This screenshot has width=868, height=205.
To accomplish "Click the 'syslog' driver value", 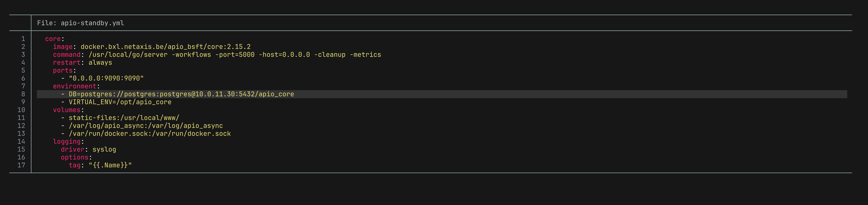I will (x=104, y=149).
